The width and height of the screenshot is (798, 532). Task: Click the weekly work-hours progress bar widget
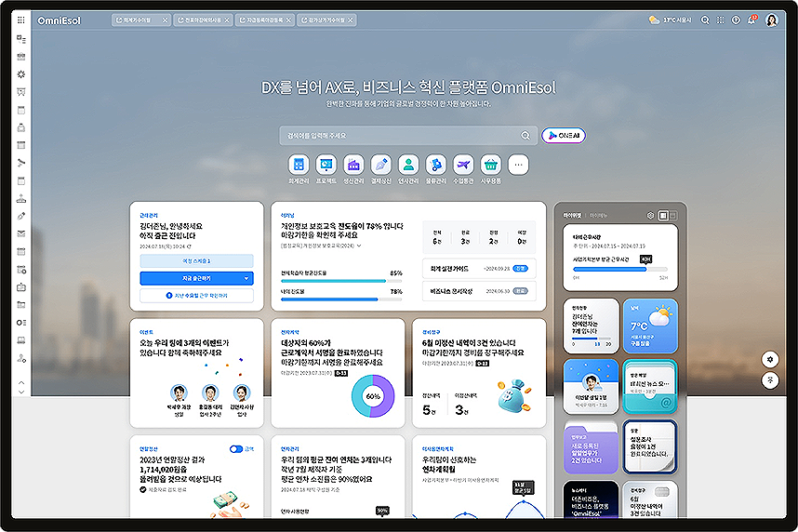point(620,269)
